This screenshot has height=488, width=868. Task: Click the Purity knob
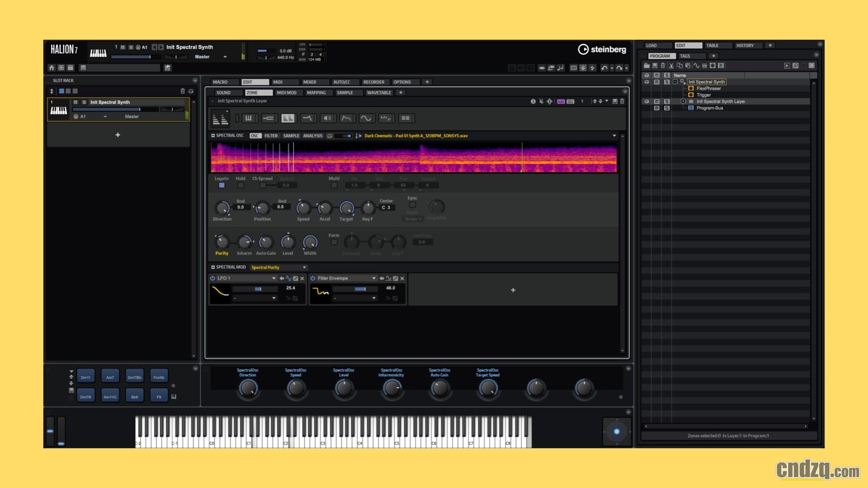tap(222, 242)
